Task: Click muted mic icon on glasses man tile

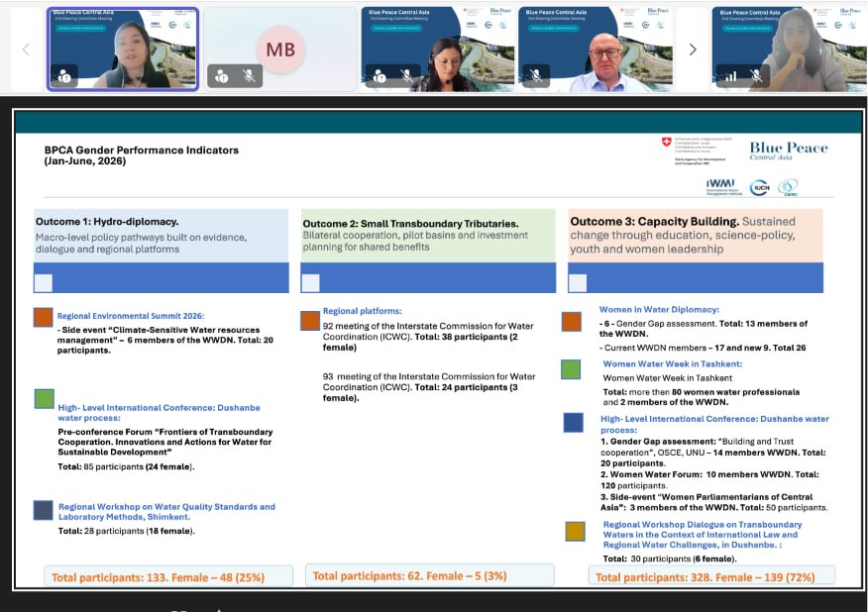Action: coord(535,76)
